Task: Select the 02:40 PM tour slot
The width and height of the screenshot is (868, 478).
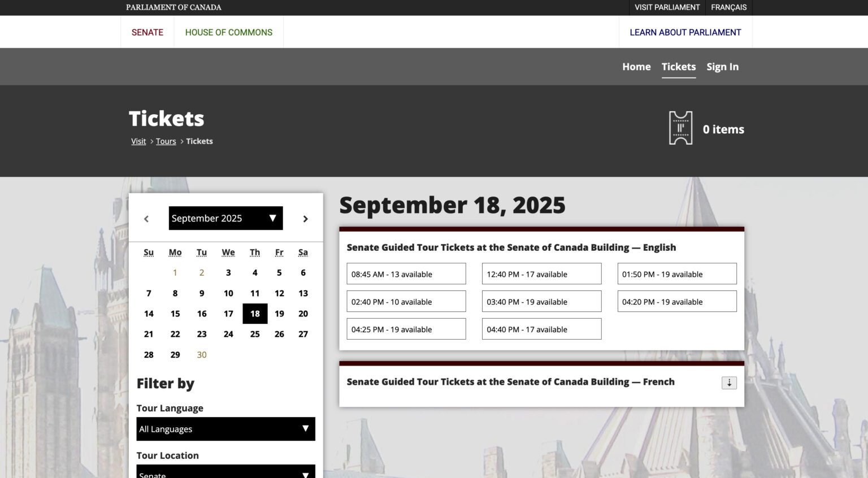Action: pos(406,302)
